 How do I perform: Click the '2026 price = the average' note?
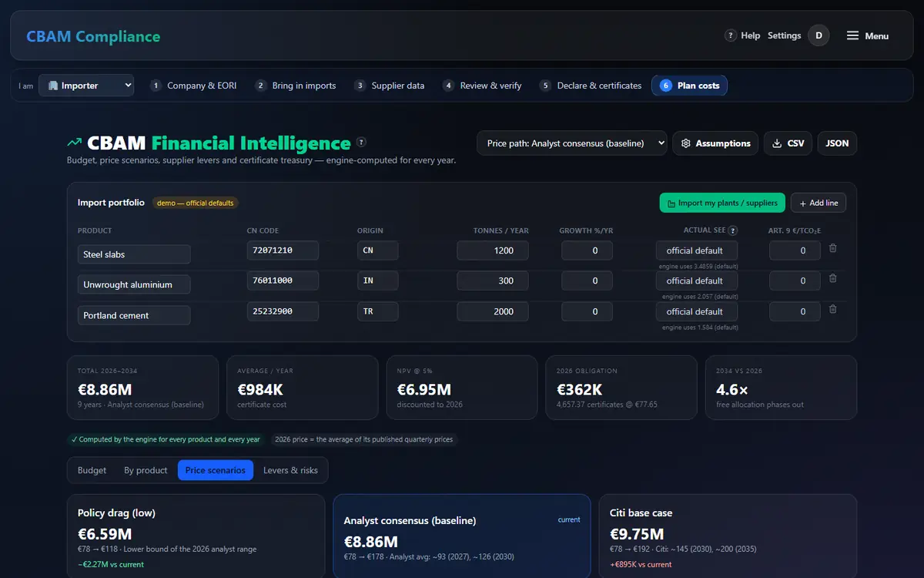pos(364,439)
